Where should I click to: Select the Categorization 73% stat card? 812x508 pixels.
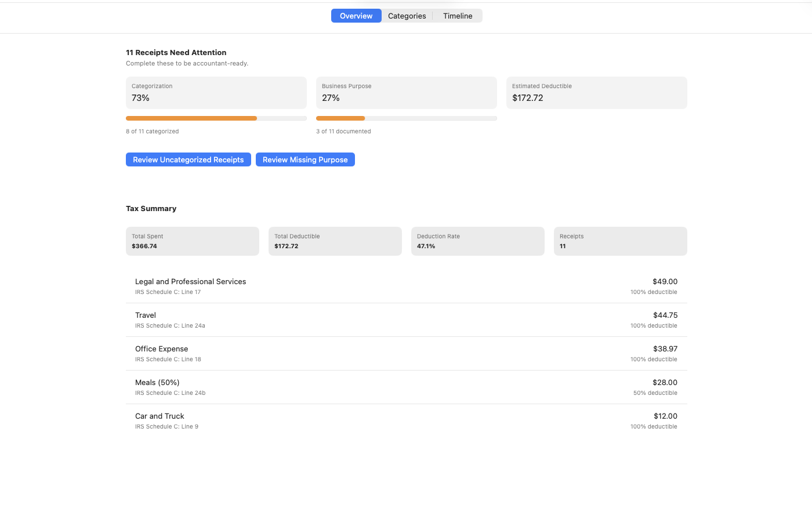[216, 93]
